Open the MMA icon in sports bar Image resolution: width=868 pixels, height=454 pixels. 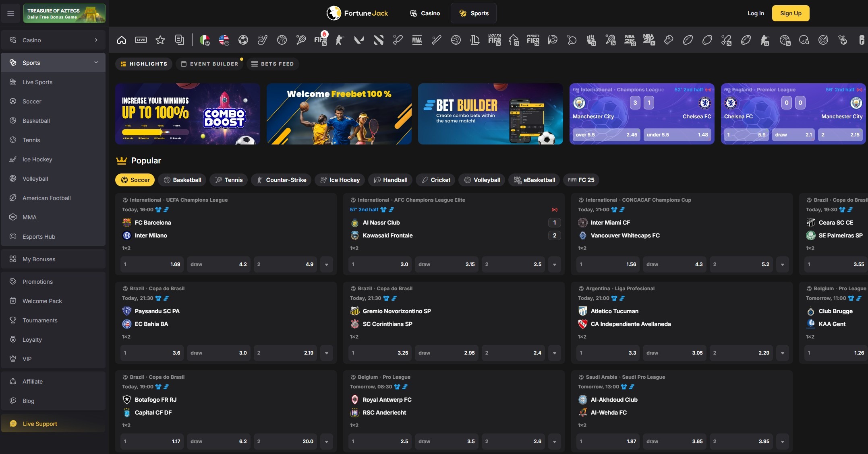coord(417,40)
